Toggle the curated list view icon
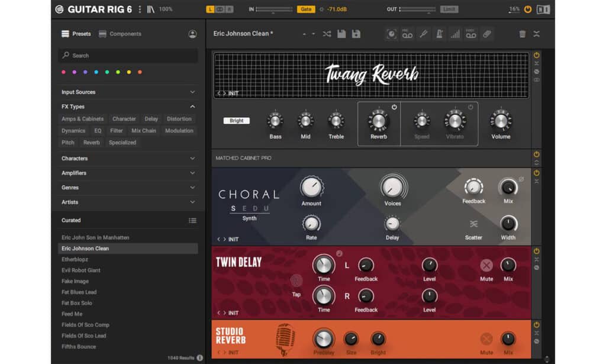 point(192,221)
